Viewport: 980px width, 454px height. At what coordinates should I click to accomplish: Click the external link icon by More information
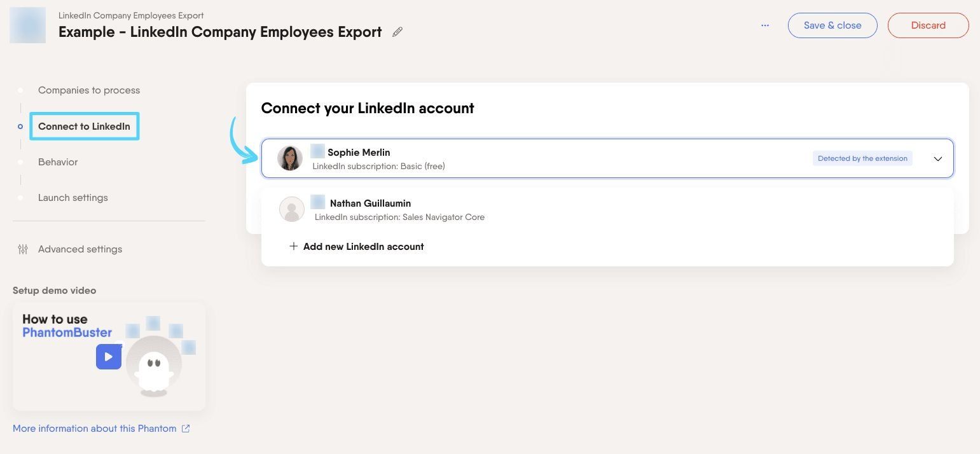point(186,429)
